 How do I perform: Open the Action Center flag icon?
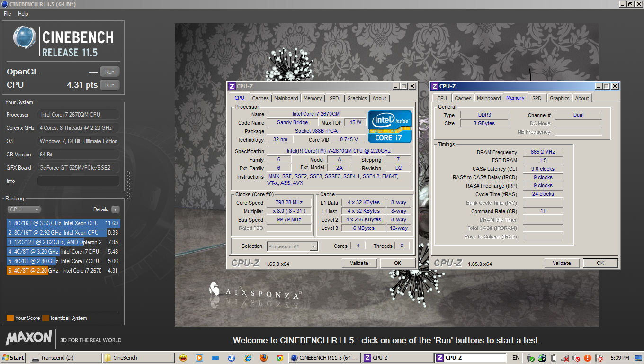pyautogui.click(x=599, y=358)
